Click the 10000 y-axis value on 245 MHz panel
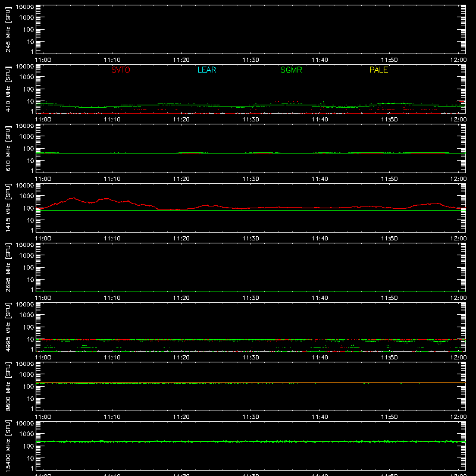 click(25, 7)
